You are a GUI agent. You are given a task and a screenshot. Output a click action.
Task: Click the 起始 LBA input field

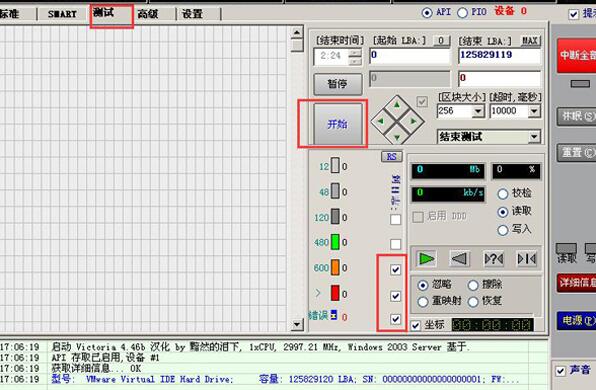click(409, 56)
